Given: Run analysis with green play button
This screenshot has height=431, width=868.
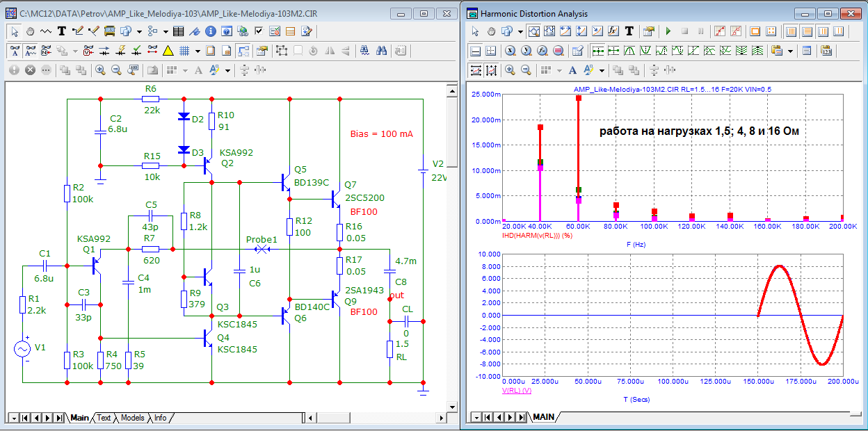Looking at the screenshot, I should [668, 31].
